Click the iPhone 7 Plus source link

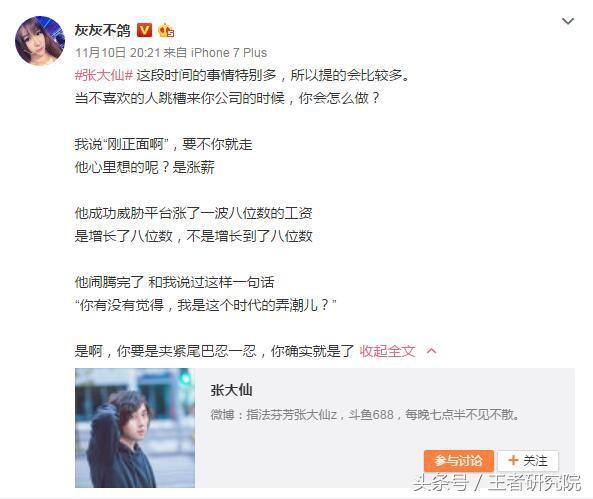[x=229, y=53]
